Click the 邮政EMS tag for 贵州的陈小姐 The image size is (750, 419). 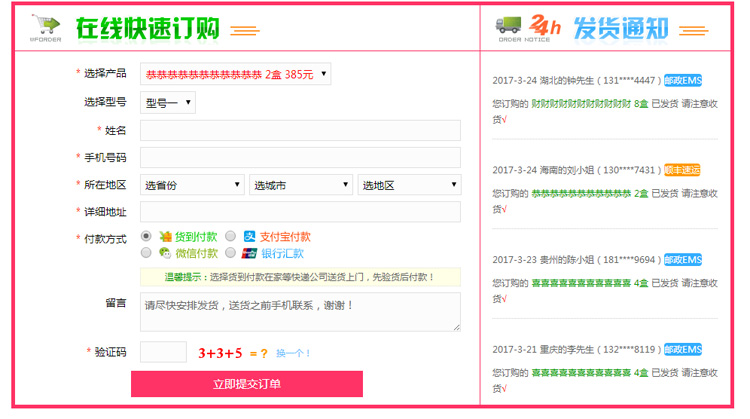pos(683,260)
